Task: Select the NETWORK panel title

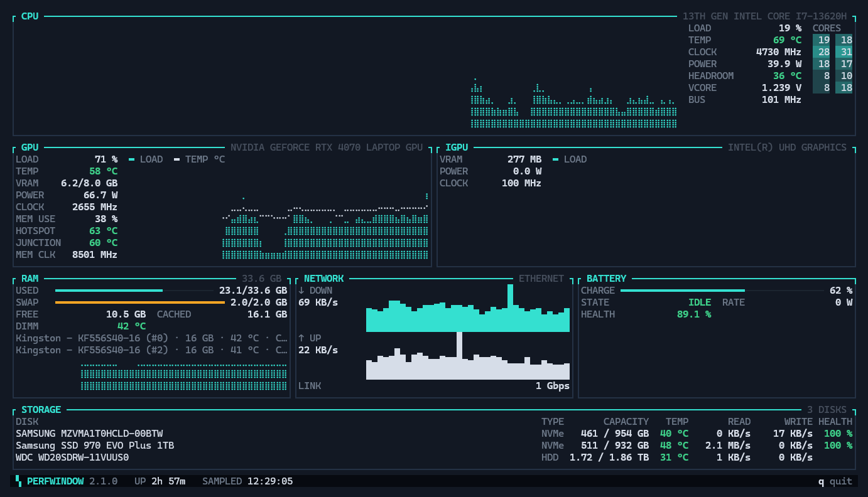Action: pyautogui.click(x=324, y=279)
